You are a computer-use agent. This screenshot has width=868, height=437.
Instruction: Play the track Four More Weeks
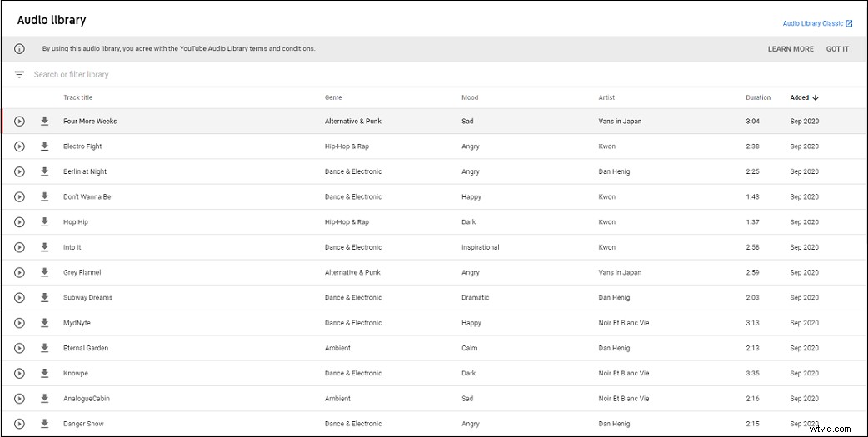pos(19,122)
